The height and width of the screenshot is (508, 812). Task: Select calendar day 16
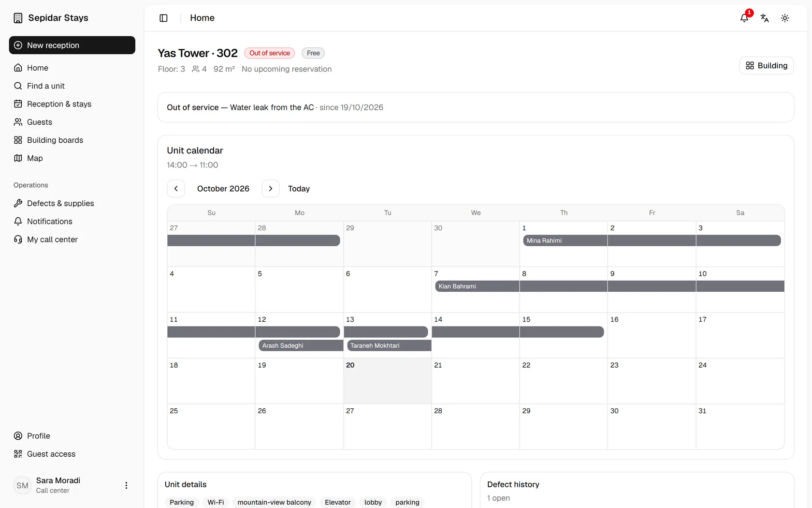(652, 335)
